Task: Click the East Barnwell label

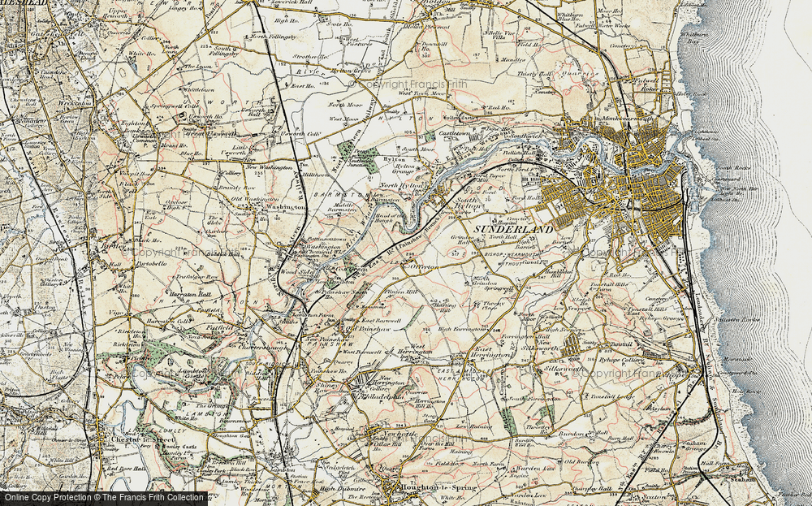Action: pos(381,321)
